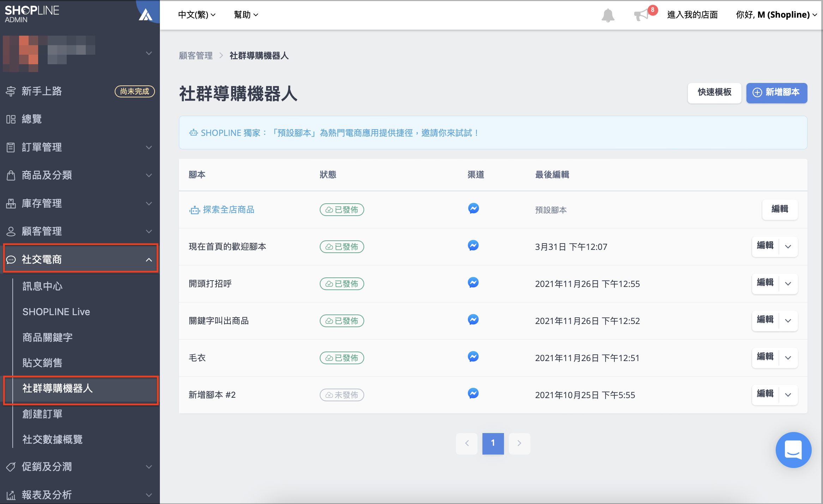Screen dimensions: 823x504
Task: Expand edit options for 開頭打招呼
Action: [788, 284]
